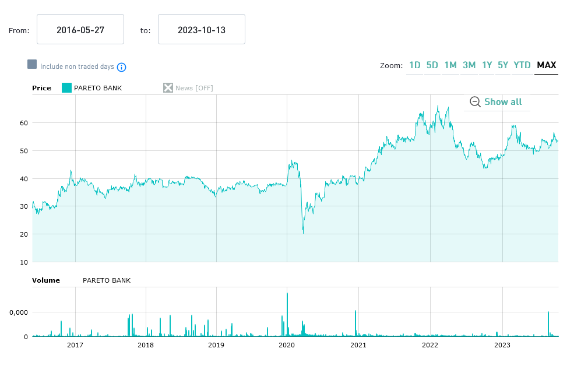Choose the MAX zoom range
This screenshot has height=366, width=588.
547,65
